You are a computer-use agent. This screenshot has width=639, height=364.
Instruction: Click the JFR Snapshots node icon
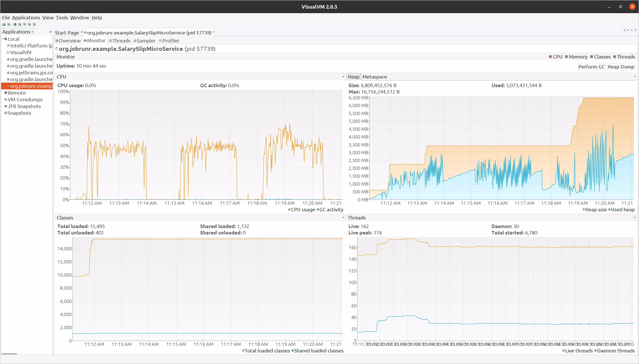point(6,106)
